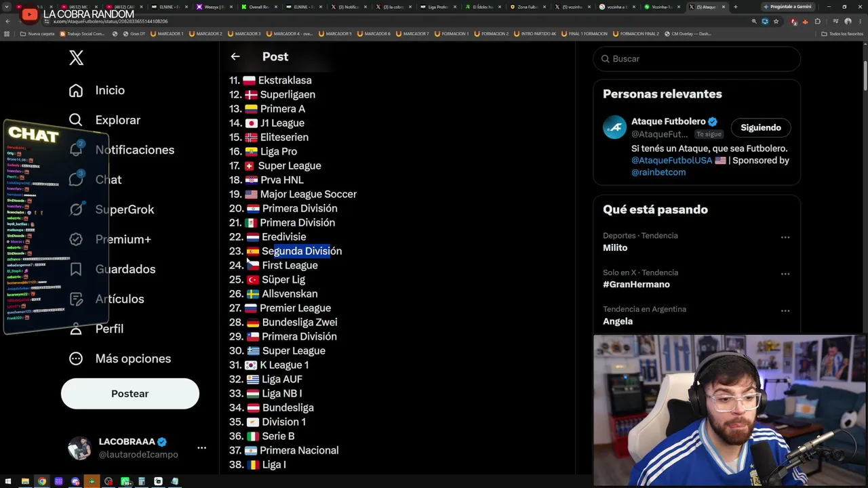The height and width of the screenshot is (488, 868).
Task: Click the Siguiendo button for Ataque Futbolero
Action: click(761, 127)
